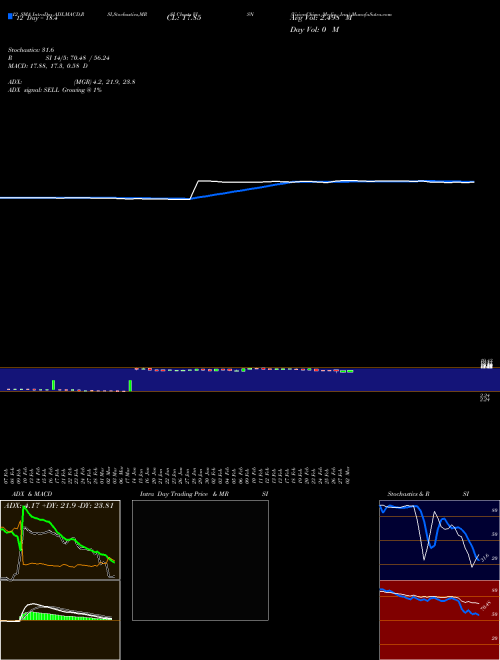This screenshot has width=500, height=660.
Task: Click the 'Day Vol: 0 M' label
Action: click(x=314, y=29)
